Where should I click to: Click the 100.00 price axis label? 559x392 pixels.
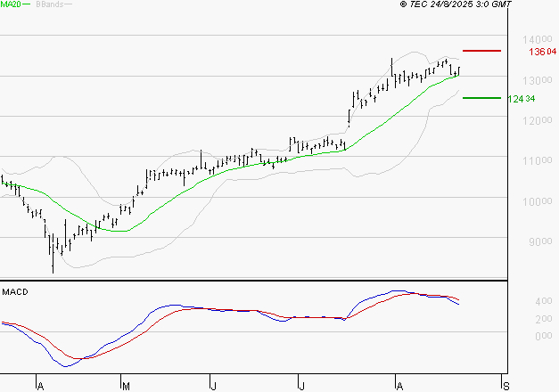(538, 201)
